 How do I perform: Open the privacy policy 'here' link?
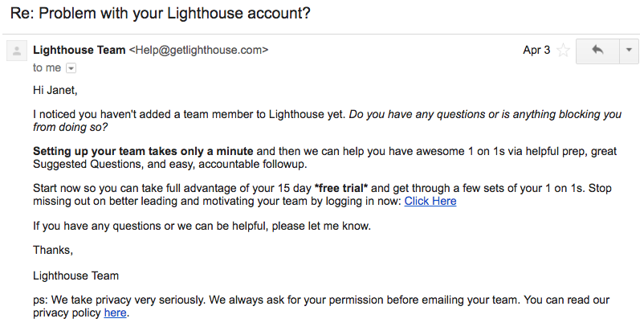pos(115,313)
